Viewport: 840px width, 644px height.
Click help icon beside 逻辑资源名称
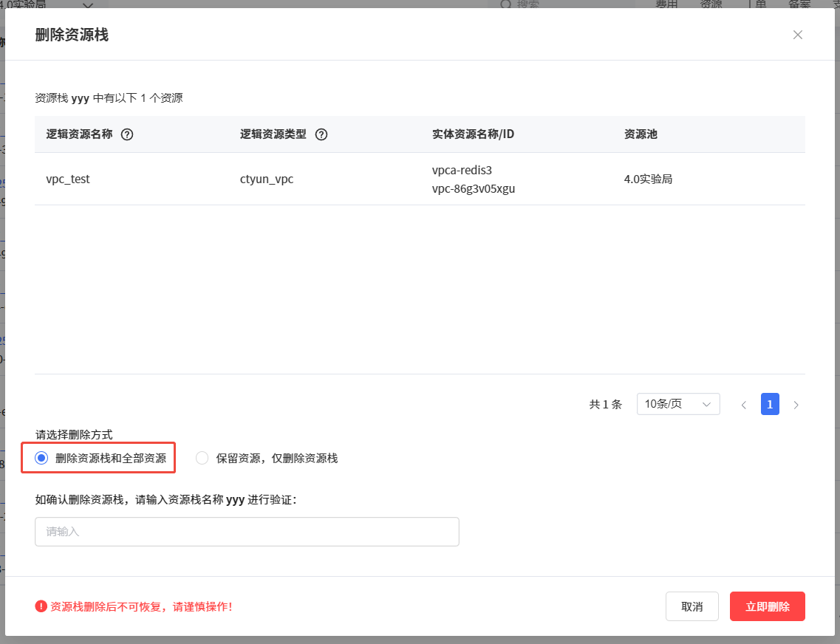pyautogui.click(x=126, y=134)
